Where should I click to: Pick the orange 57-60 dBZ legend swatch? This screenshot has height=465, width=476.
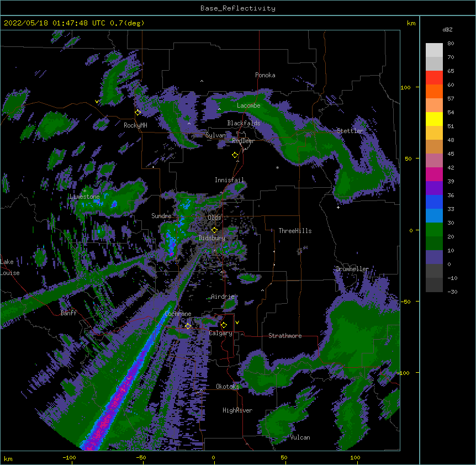pyautogui.click(x=434, y=91)
